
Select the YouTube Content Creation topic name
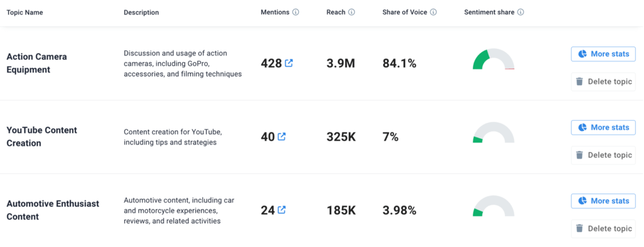[x=41, y=137]
